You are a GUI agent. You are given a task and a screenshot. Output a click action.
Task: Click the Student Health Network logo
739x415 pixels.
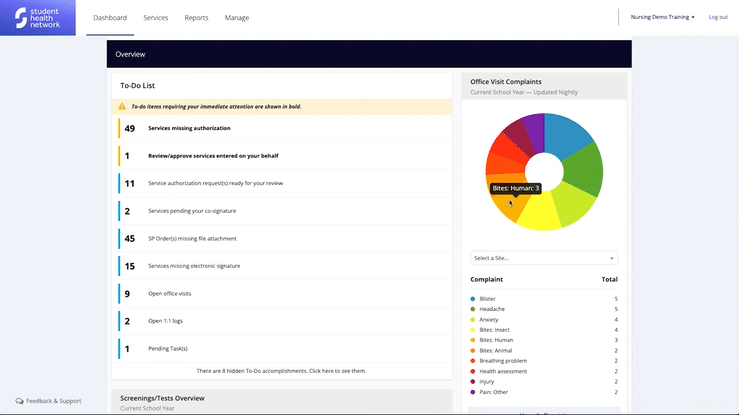pos(38,18)
